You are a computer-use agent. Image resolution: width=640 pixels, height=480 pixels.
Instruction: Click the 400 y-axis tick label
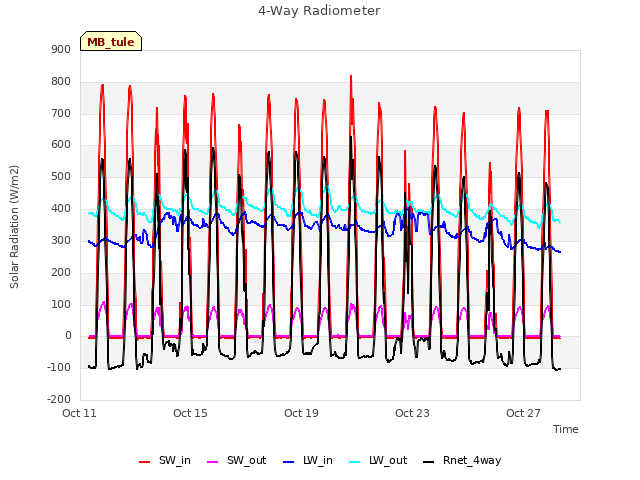[61, 209]
